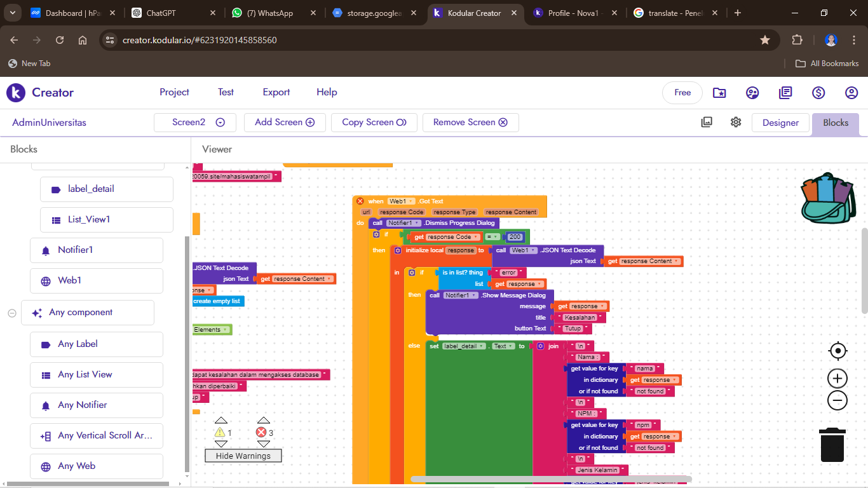Viewport: 868px width, 488px height.
Task: Click the dollar sign icon in header
Action: click(x=818, y=93)
